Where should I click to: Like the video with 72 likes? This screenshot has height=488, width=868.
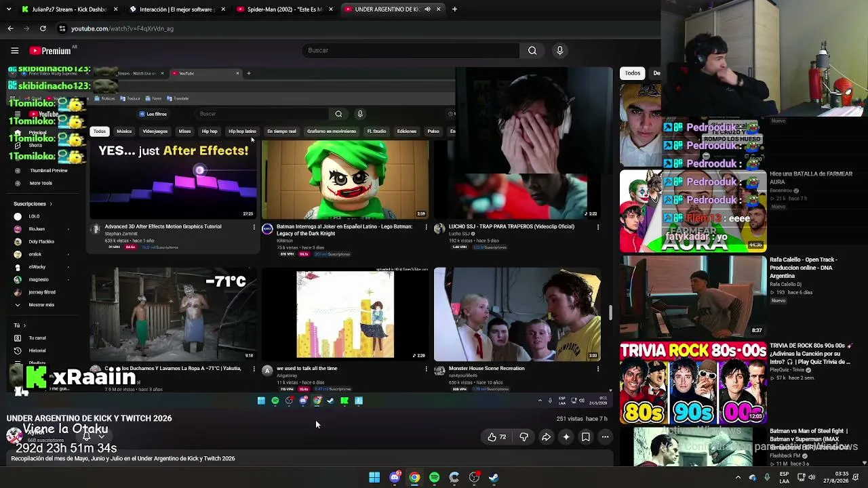tap(497, 437)
